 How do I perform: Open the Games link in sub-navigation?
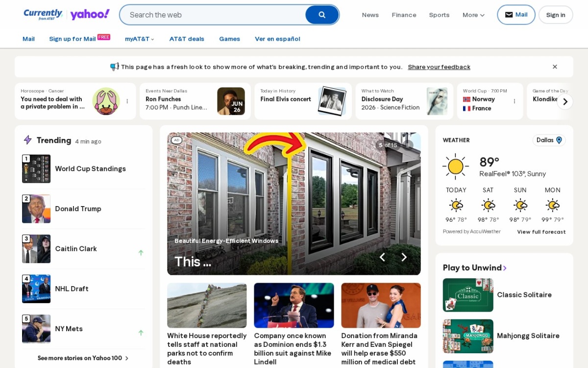point(229,39)
